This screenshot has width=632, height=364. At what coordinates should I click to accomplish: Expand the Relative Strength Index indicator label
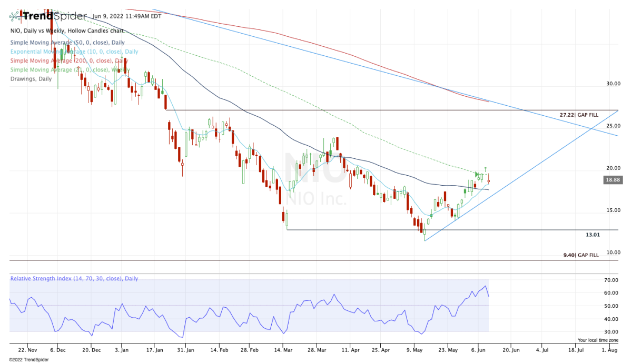[75, 278]
